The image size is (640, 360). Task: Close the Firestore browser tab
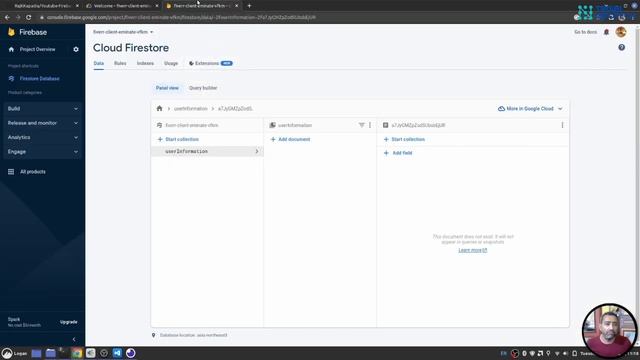tap(236, 6)
